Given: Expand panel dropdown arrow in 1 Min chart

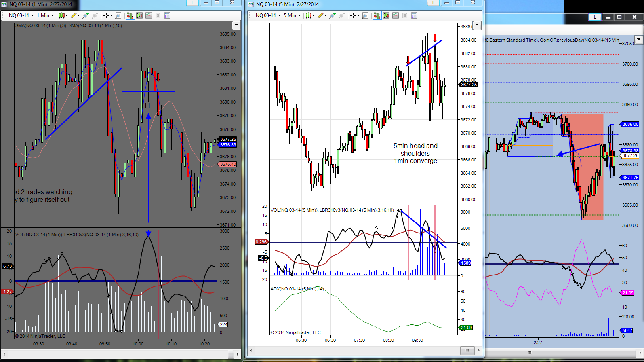Looking at the screenshot, I should [x=236, y=25].
